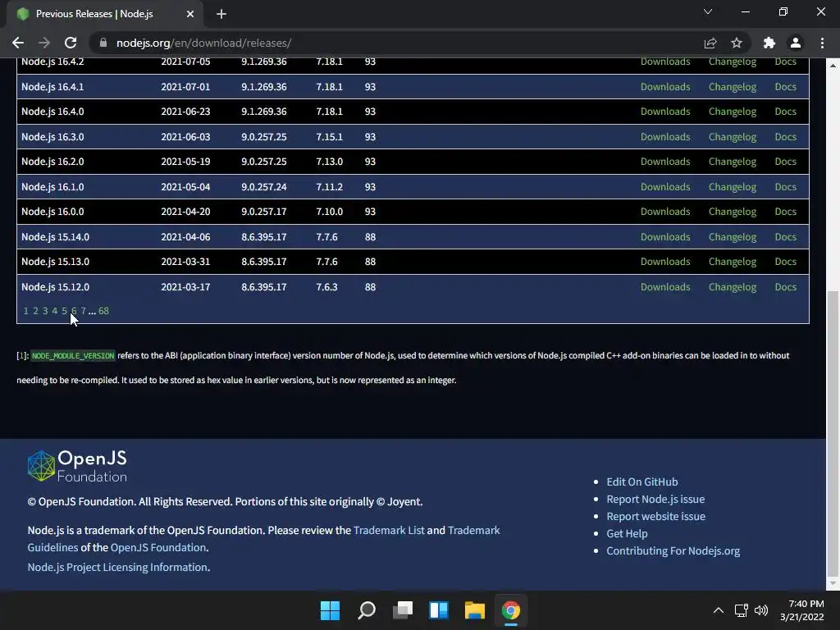Open Widgets from taskbar
Image resolution: width=840 pixels, height=630 pixels.
coord(439,610)
